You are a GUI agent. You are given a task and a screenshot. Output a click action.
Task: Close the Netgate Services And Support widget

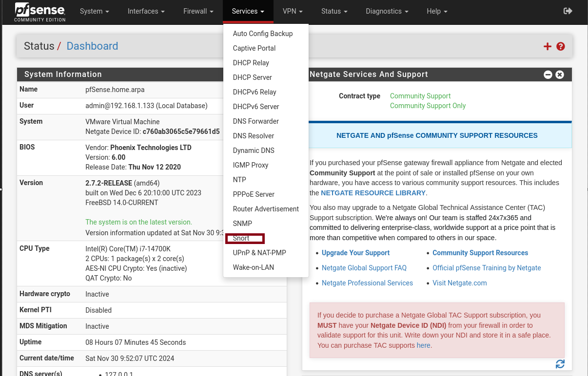(x=560, y=75)
